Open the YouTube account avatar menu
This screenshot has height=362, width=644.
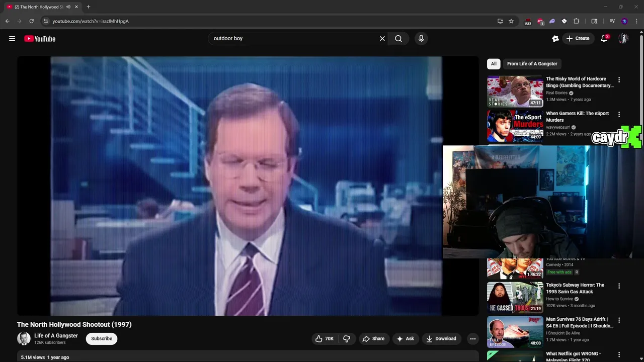(x=623, y=39)
